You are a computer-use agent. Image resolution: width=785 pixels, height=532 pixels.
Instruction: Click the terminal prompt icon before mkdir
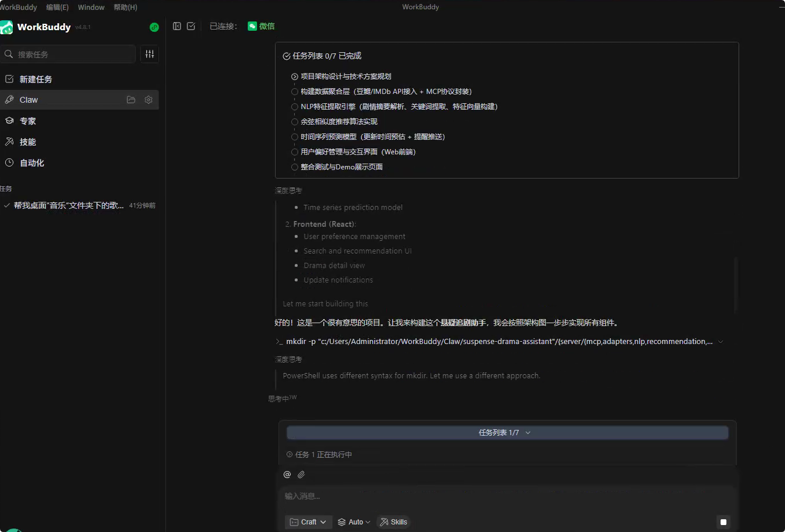tap(279, 342)
